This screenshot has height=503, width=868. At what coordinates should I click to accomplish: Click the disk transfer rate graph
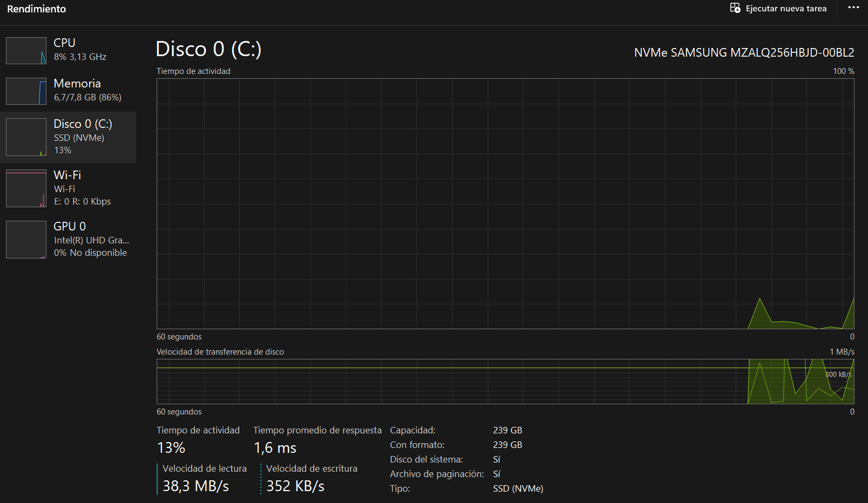tap(506, 382)
